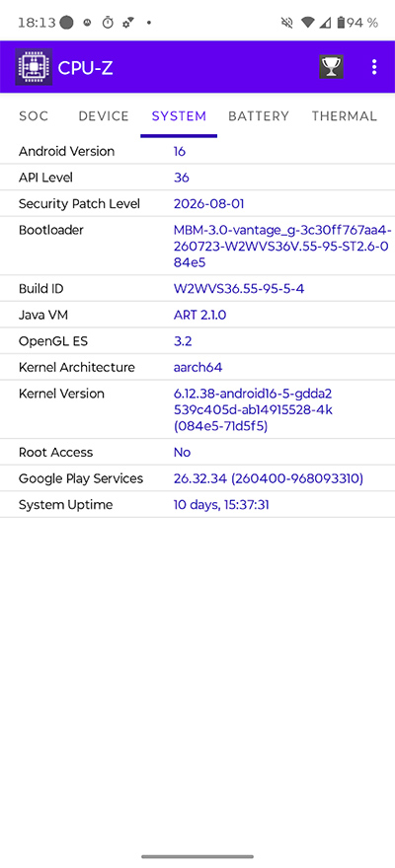The image size is (395, 868).
Task: Tap the bottom navigation gesture bar
Action: [x=197, y=856]
